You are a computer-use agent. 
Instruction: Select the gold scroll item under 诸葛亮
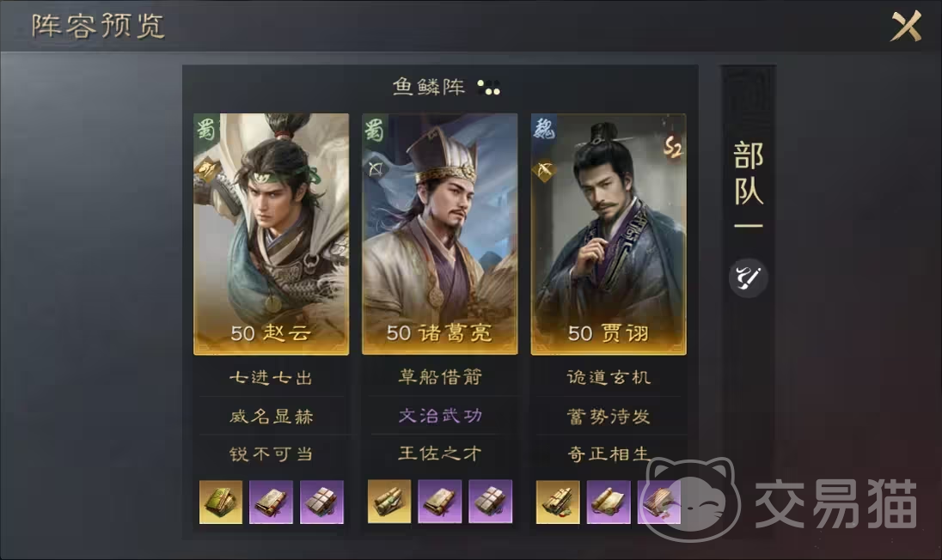coord(389,502)
